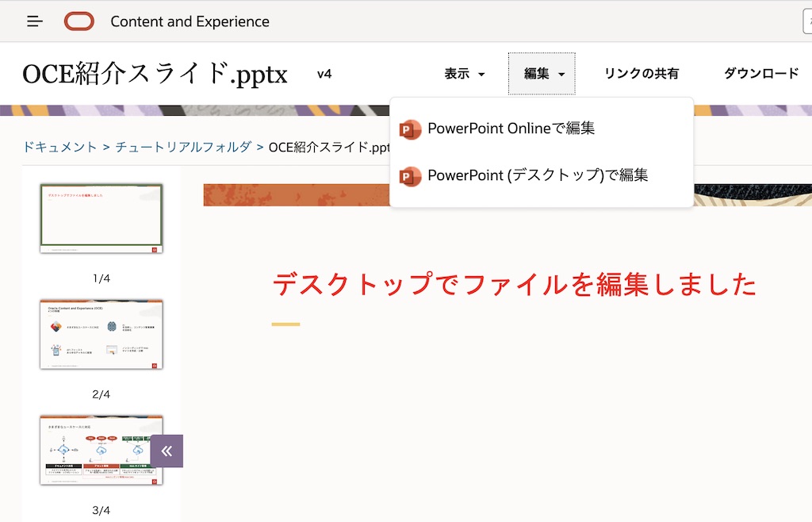Select slide thumbnail 1/4
This screenshot has width=812, height=522.
101,218
